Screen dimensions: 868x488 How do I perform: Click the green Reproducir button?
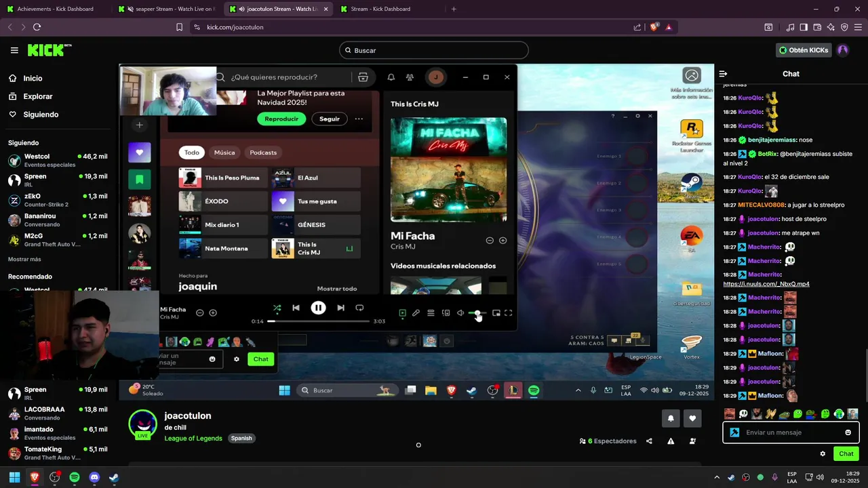tap(281, 119)
